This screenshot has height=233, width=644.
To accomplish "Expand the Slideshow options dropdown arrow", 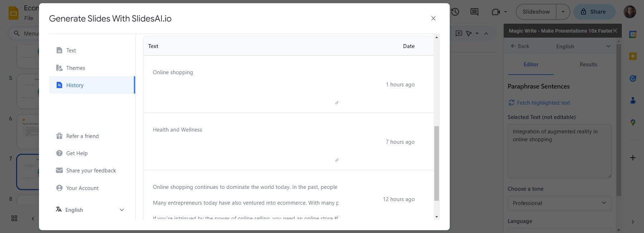I will (563, 12).
